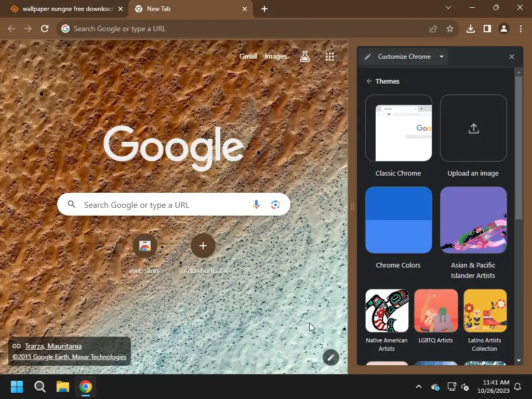Click the side panel resize handle
This screenshot has width=532, height=399.
(352, 206)
